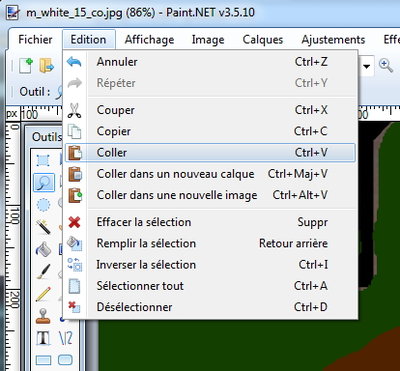Viewport: 400px width, 371px height.
Task: Open the Ajustements menu
Action: pyautogui.click(x=333, y=40)
